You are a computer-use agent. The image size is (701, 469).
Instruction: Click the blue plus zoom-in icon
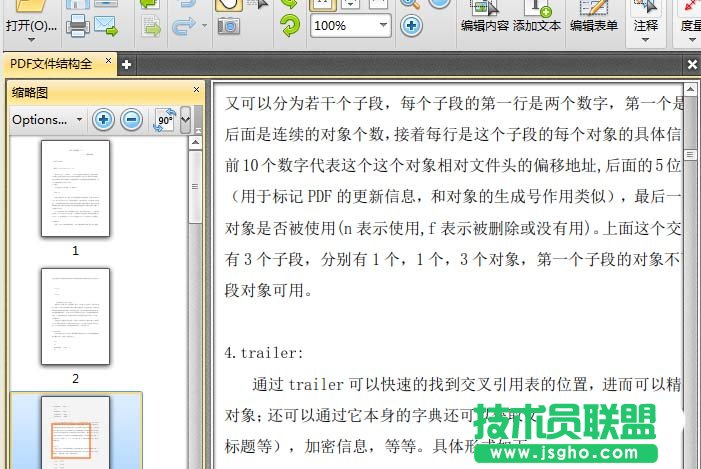(x=411, y=25)
